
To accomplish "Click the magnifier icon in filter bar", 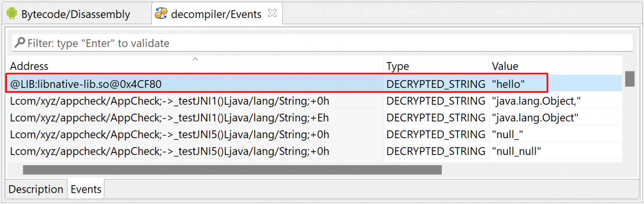I will point(19,43).
